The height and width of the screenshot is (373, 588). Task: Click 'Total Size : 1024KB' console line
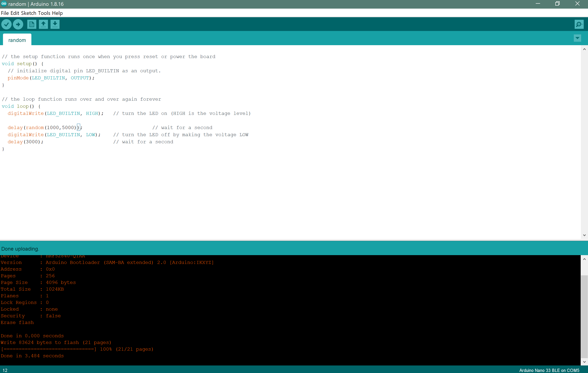pos(32,289)
